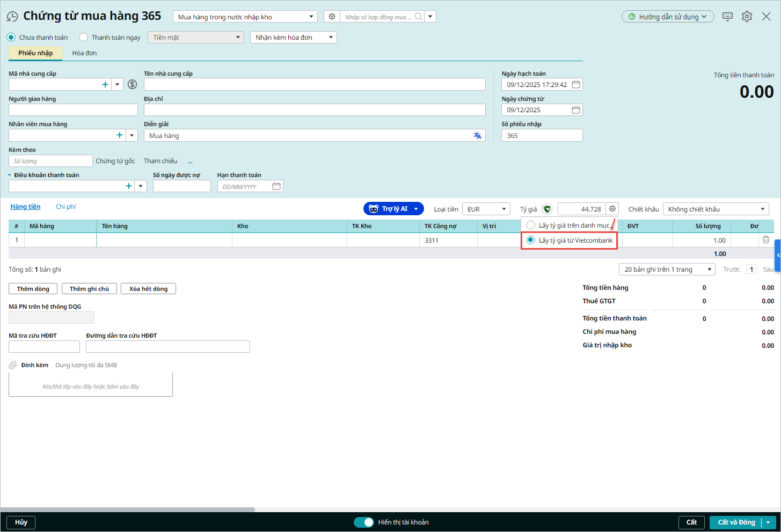
Task: Switch to Hóa đơn tab
Action: [84, 53]
